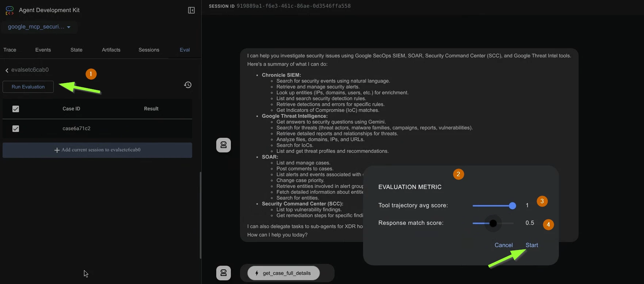Click the Security Command Center (SCC) heading
The height and width of the screenshot is (284, 644).
pyautogui.click(x=302, y=204)
